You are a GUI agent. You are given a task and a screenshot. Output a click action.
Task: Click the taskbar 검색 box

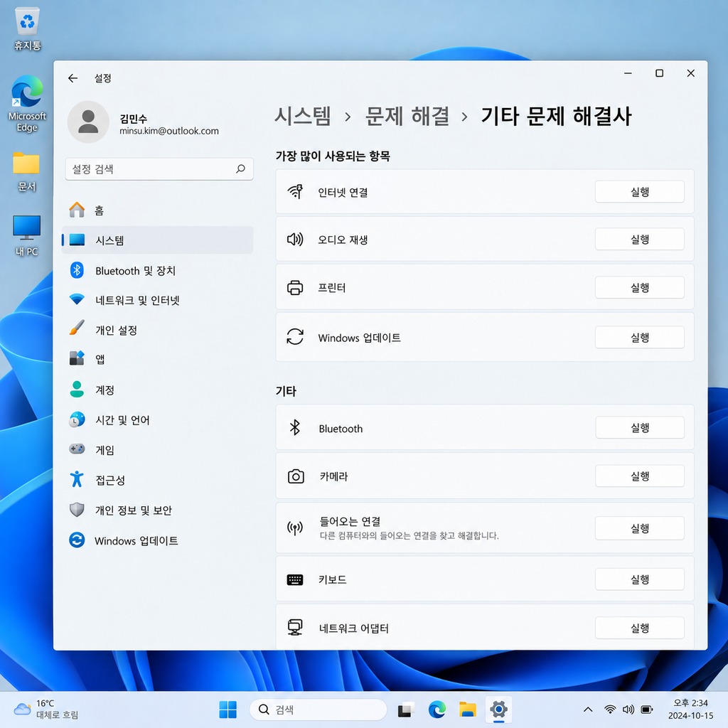(318, 710)
